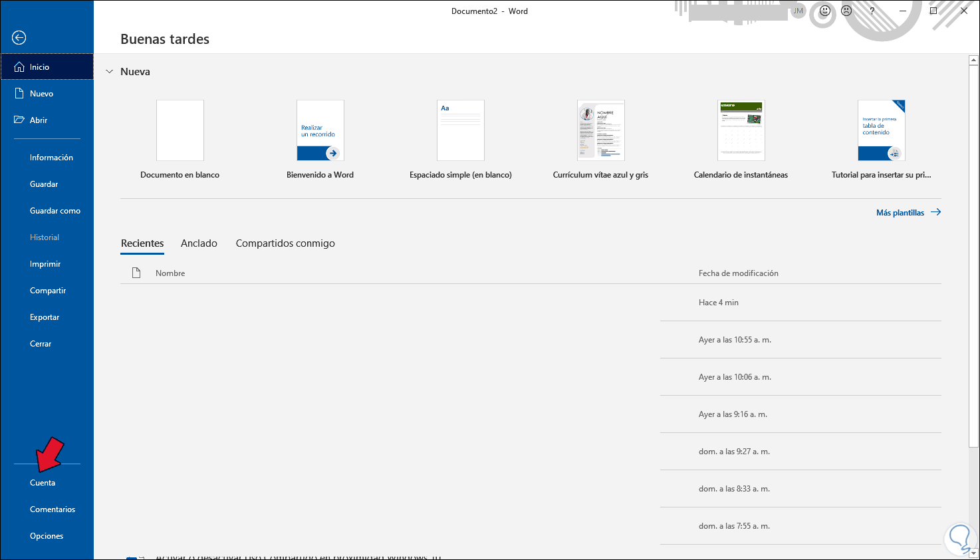Choose Abrir with the folder icon

47,120
